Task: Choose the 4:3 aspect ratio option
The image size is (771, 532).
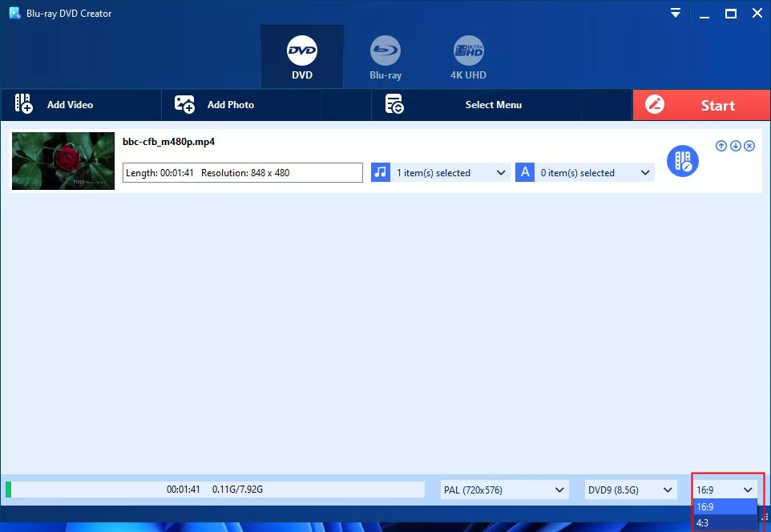Action: 725,523
